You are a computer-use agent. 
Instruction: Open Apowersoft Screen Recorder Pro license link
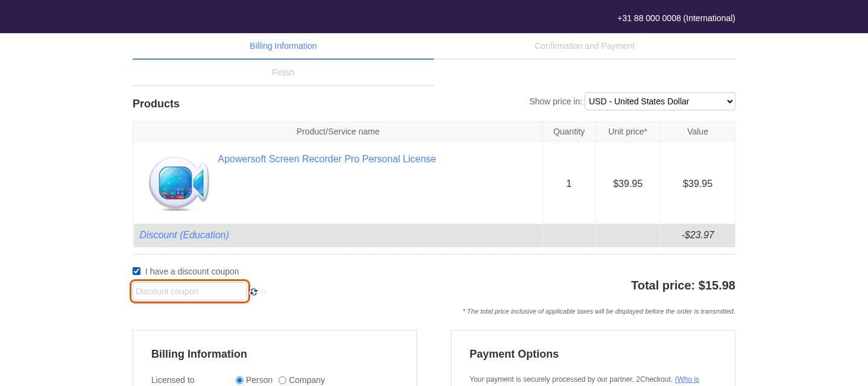tap(327, 159)
